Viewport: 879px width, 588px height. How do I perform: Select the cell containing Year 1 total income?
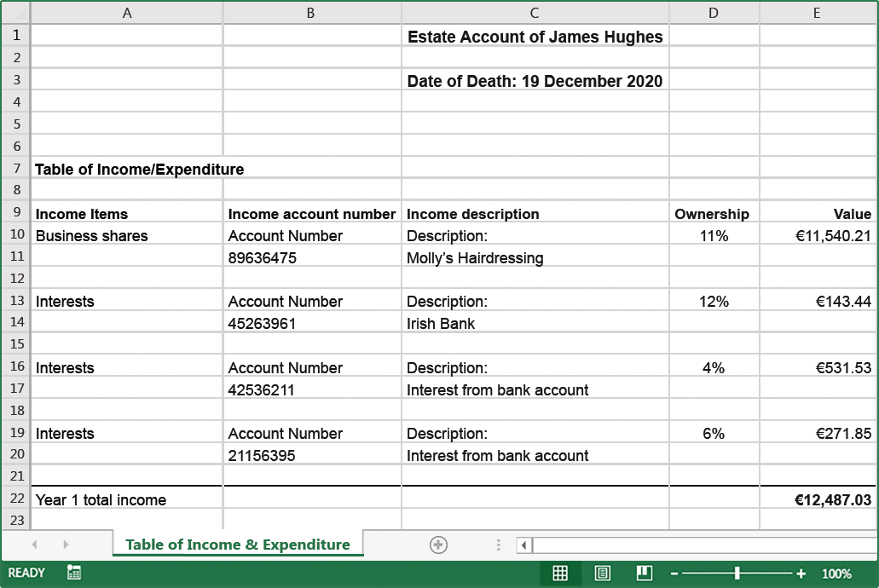(x=127, y=499)
